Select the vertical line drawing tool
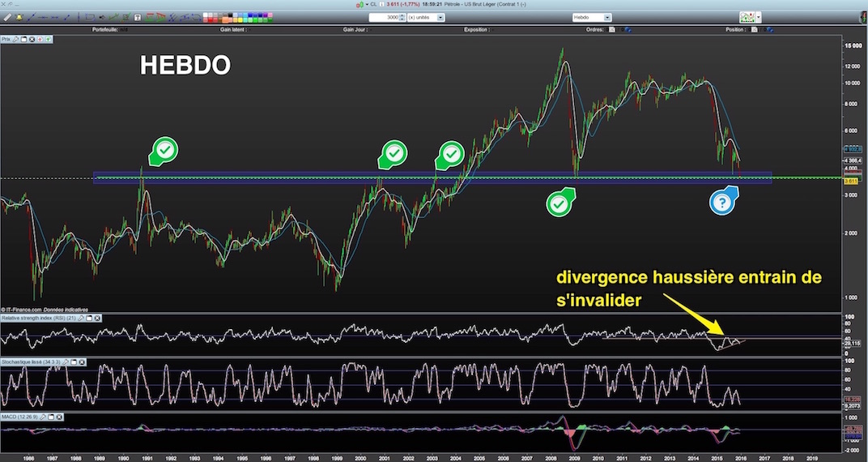Screen dimensions: 868x462 click(79, 18)
